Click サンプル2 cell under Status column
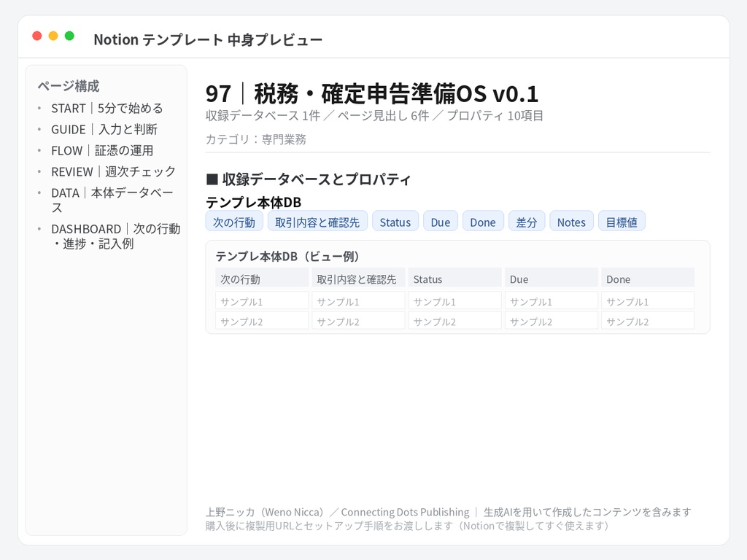 coord(455,321)
